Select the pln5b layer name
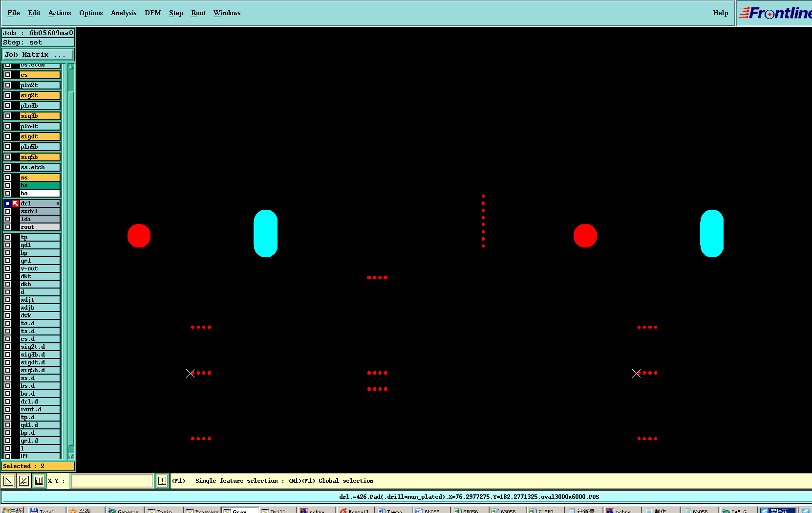Screen dimensions: 812x513 pos(40,147)
